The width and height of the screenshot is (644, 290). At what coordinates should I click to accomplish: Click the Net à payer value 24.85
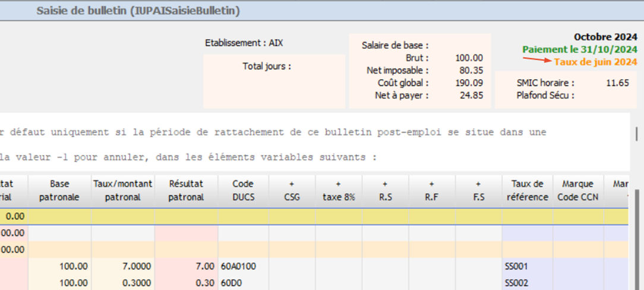click(x=470, y=95)
